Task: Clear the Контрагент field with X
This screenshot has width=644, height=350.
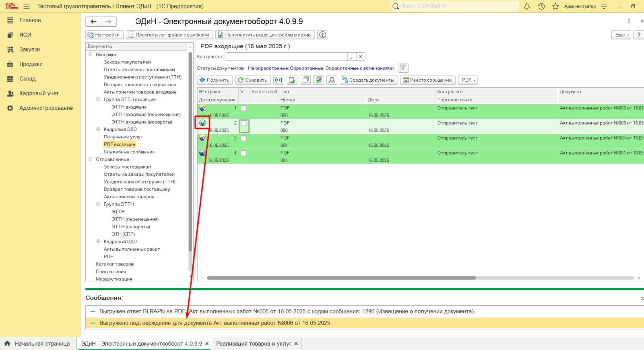Action: coord(361,57)
